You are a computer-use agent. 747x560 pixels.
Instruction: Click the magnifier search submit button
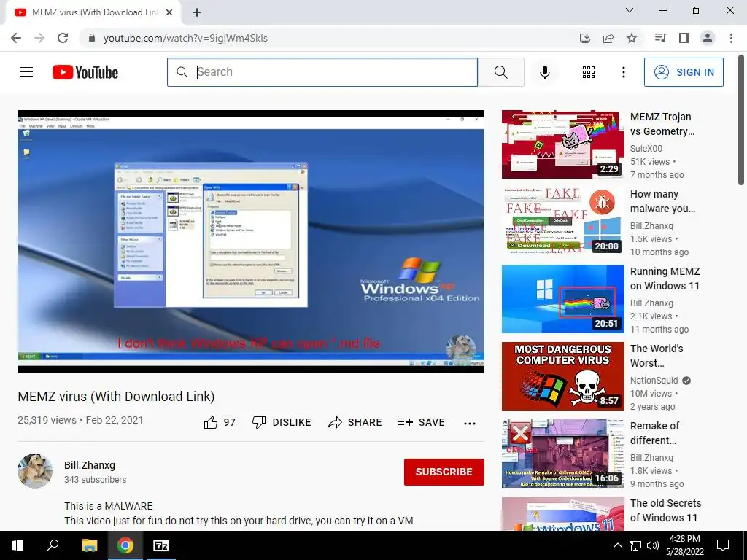[x=500, y=72]
